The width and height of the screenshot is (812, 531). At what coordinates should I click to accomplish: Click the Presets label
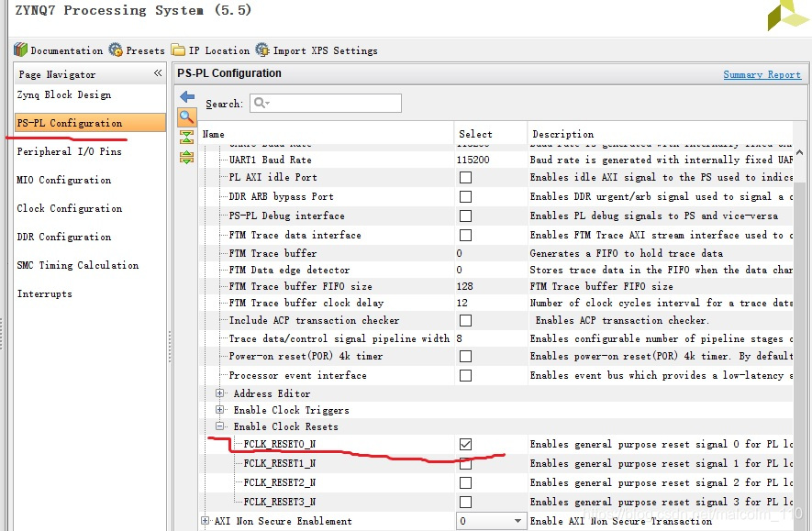pos(145,50)
